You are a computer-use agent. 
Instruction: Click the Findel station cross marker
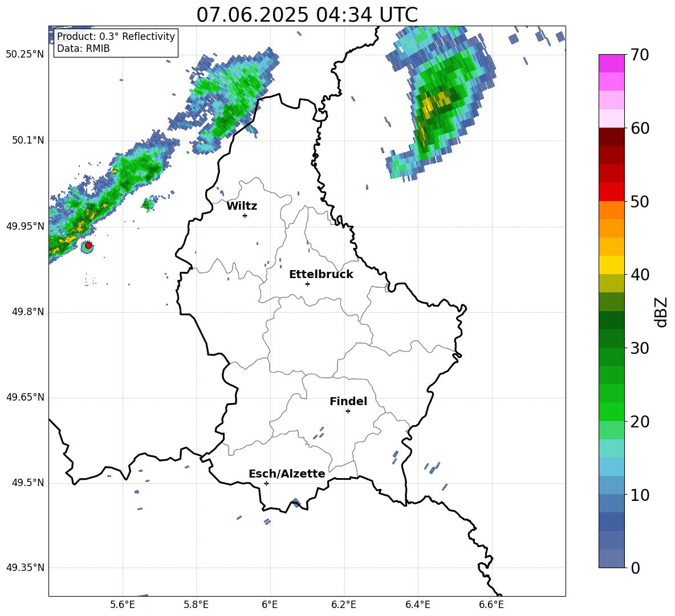(348, 411)
